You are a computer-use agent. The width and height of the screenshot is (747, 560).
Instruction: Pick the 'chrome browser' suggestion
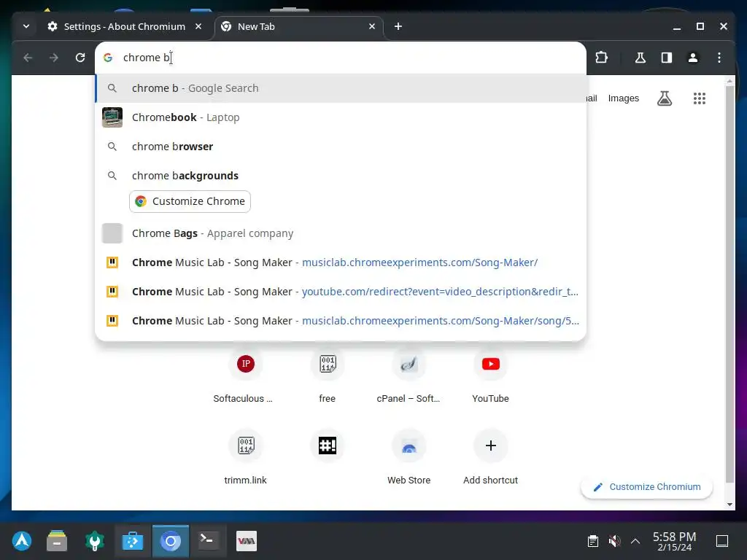(x=341, y=146)
